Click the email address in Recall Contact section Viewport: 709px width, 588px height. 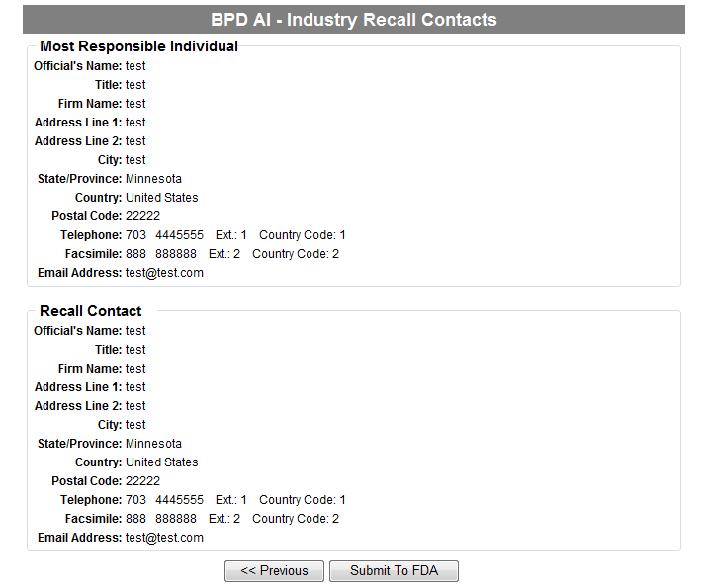pyautogui.click(x=164, y=538)
